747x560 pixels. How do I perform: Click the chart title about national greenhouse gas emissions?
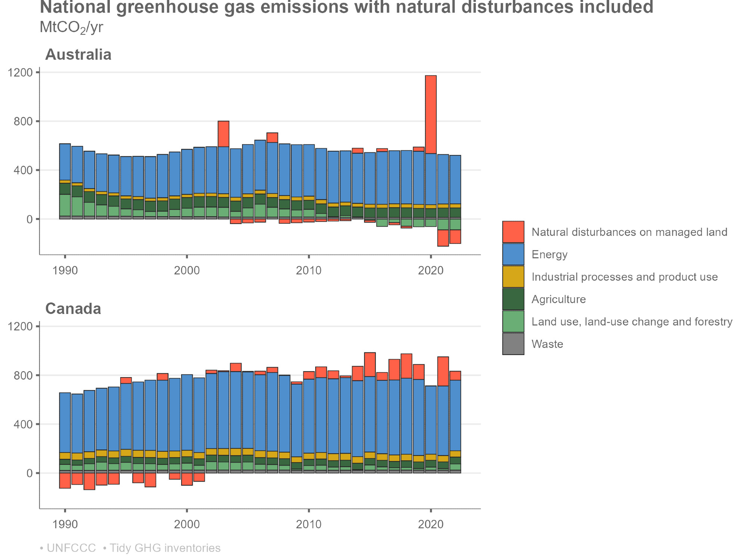tap(346, 7)
